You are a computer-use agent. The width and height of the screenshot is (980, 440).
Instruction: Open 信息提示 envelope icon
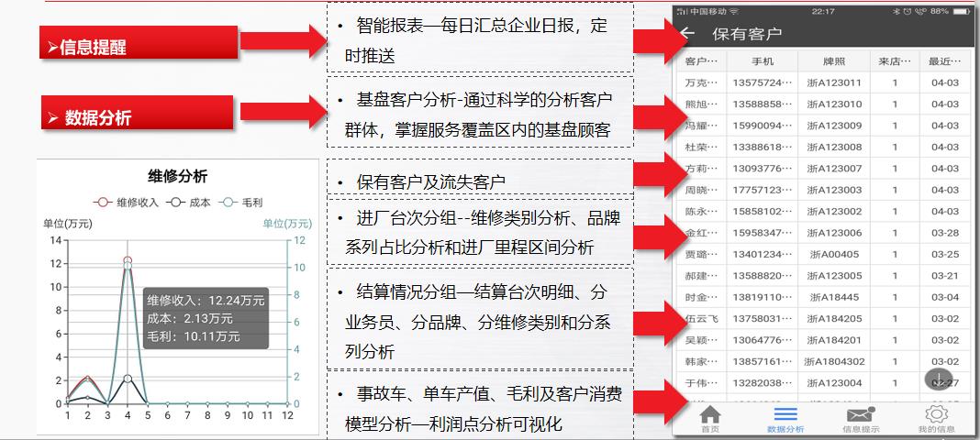click(861, 417)
